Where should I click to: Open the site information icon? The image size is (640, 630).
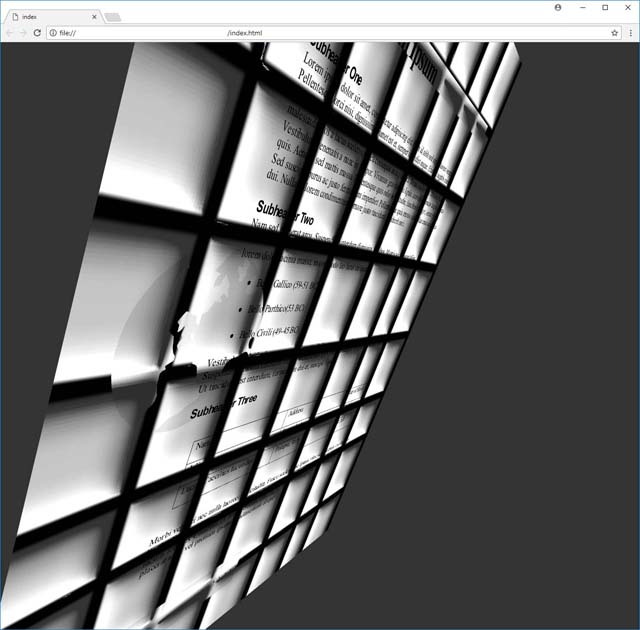click(53, 33)
